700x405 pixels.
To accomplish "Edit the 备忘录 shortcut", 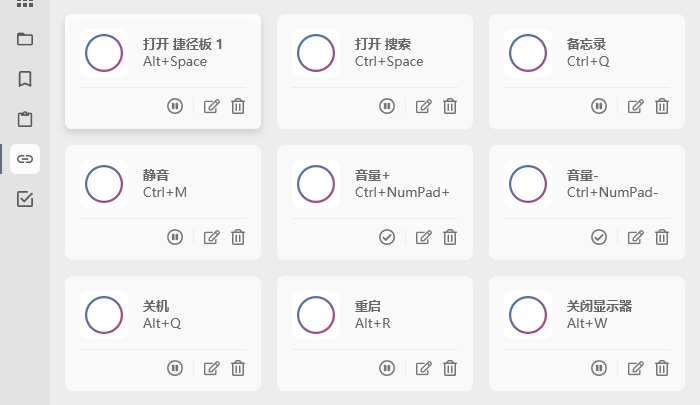I will pyautogui.click(x=636, y=106).
